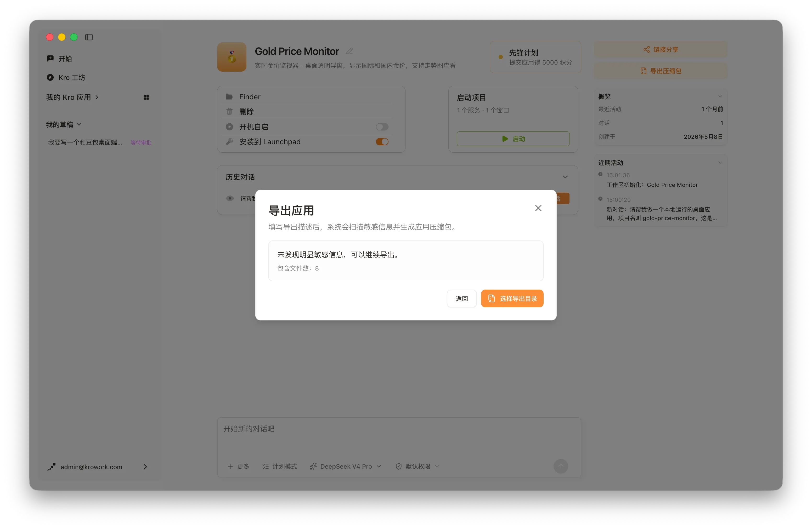Click the trash icon beside 删除
The height and width of the screenshot is (529, 812).
click(x=229, y=111)
